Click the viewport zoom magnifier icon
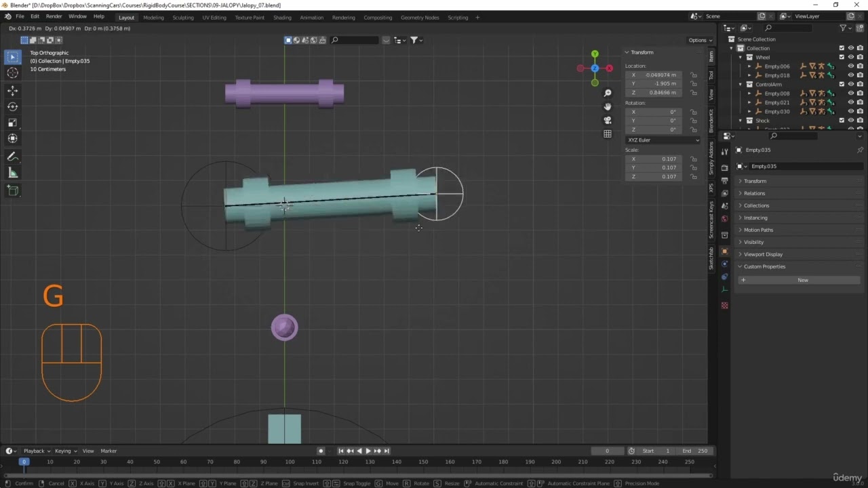The width and height of the screenshot is (868, 488). (x=608, y=93)
